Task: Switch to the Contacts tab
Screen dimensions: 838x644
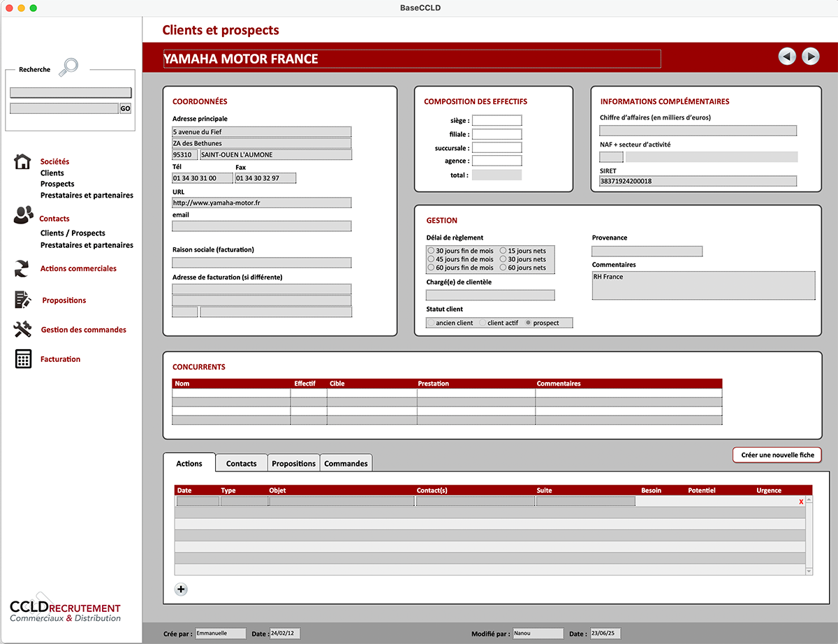Action: coord(242,463)
